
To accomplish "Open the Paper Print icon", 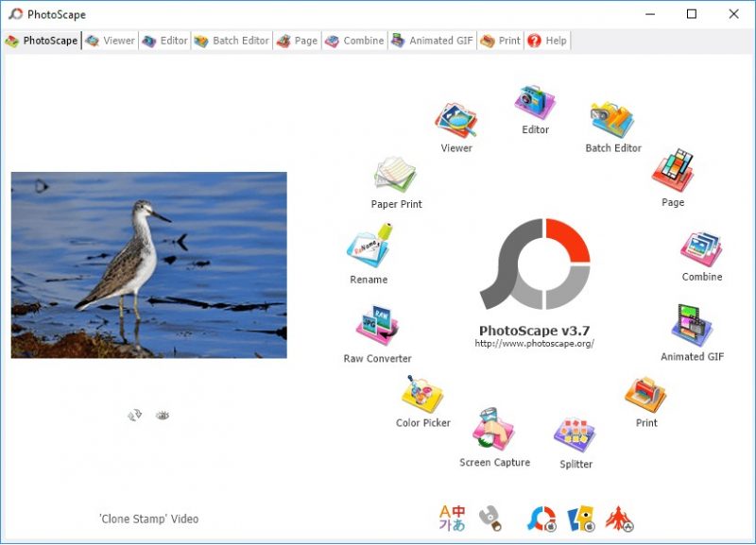I will coord(395,175).
